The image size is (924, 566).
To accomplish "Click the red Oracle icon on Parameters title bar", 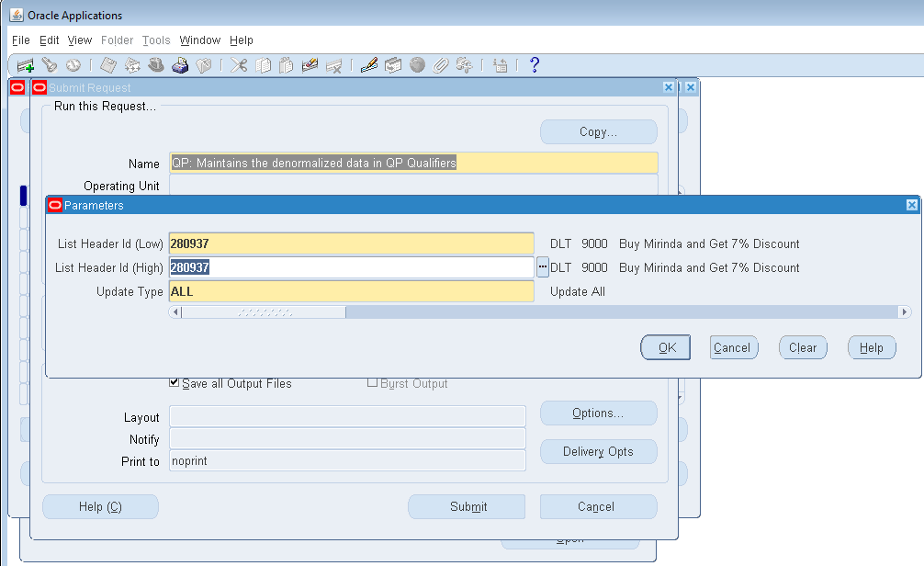I will tap(55, 205).
